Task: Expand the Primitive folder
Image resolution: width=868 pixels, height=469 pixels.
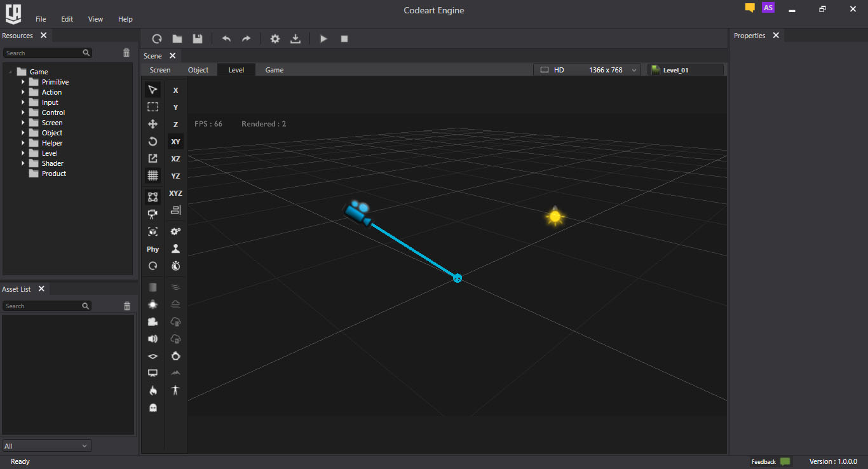Action: click(x=23, y=82)
